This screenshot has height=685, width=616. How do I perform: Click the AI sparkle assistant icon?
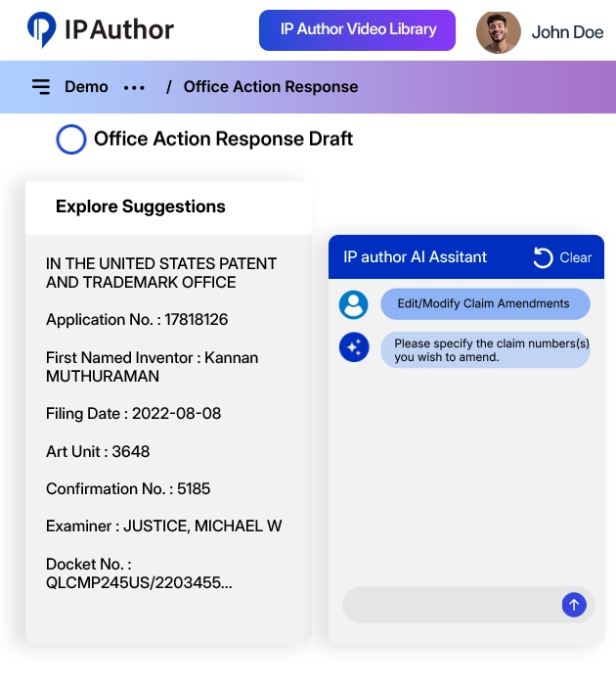pos(353,347)
